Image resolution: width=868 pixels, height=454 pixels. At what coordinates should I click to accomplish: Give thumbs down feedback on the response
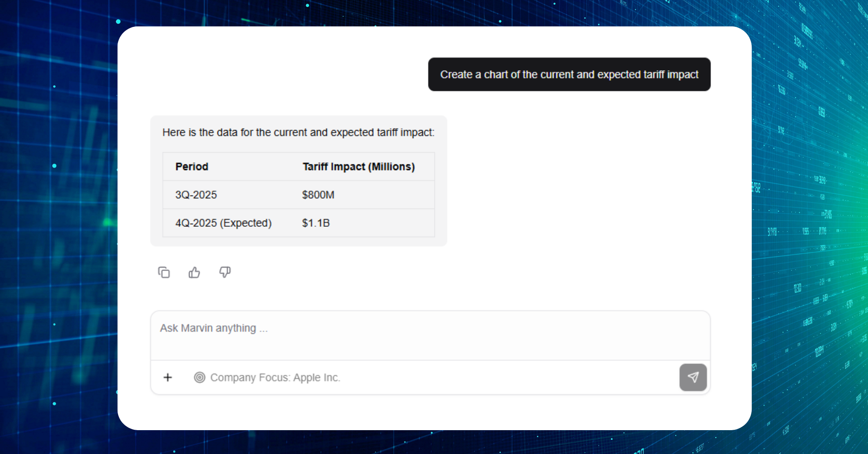pos(224,273)
